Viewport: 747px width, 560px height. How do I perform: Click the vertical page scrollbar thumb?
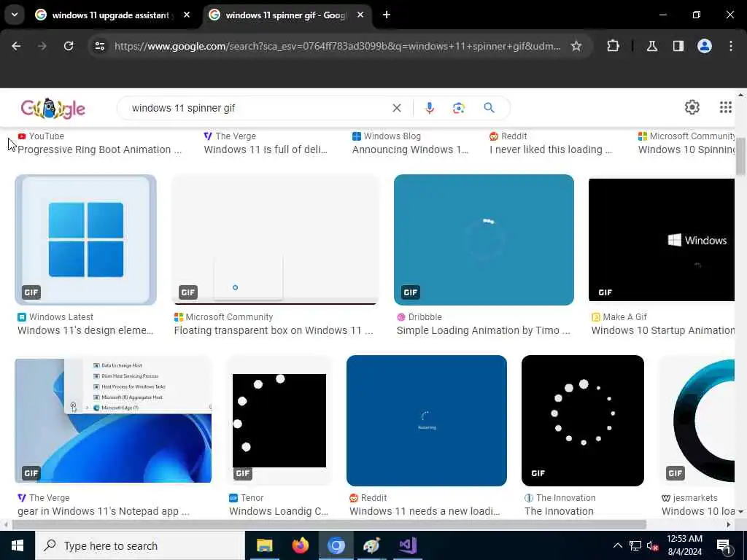pos(740,156)
